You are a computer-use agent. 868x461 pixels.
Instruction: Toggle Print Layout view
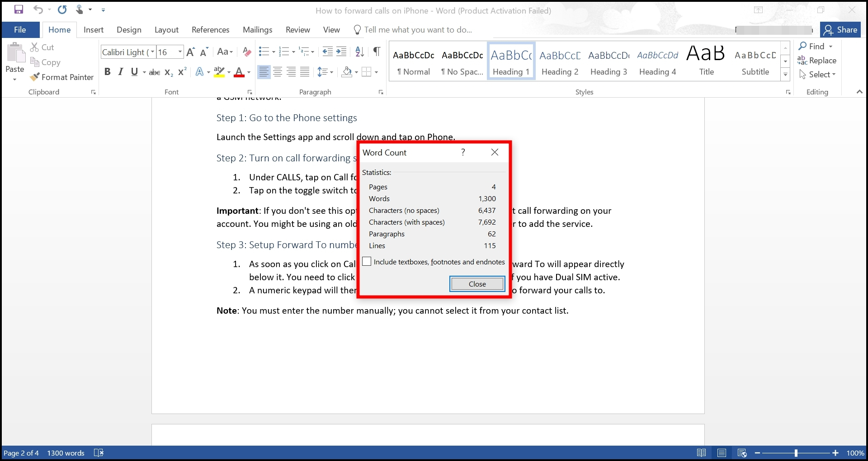[722, 453]
